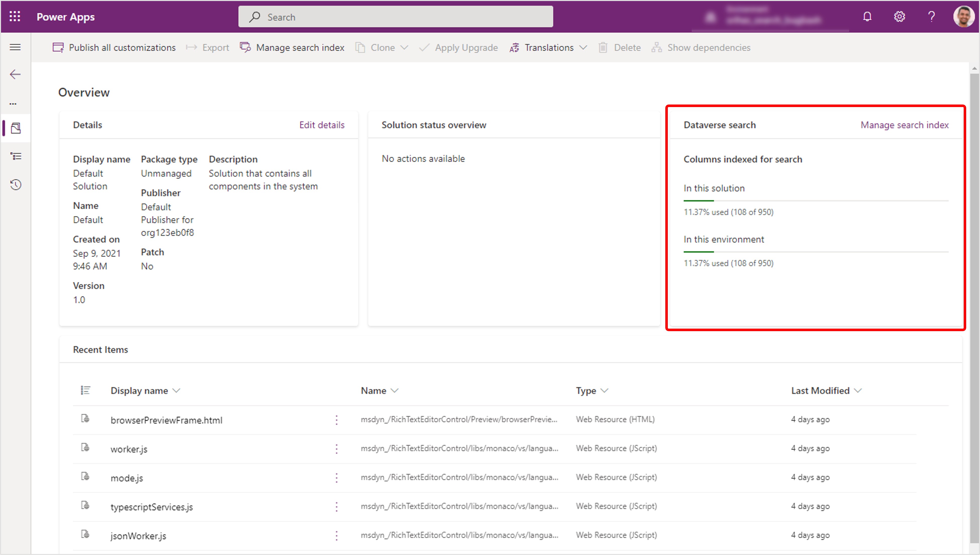Open Manage search index link in Dataverse card
The height and width of the screenshot is (555, 980).
904,125
